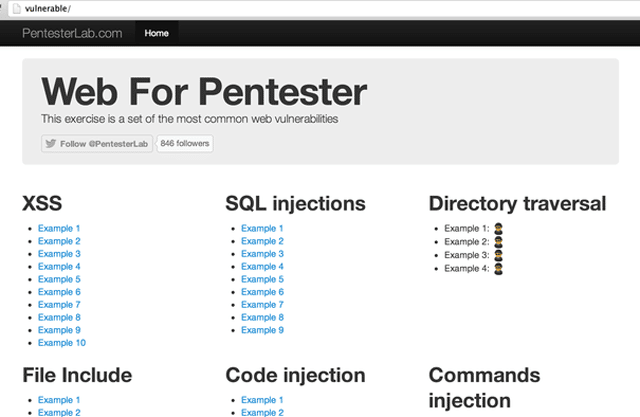
Task: Click Directory traversal 'Example 4:' label
Action: (467, 268)
